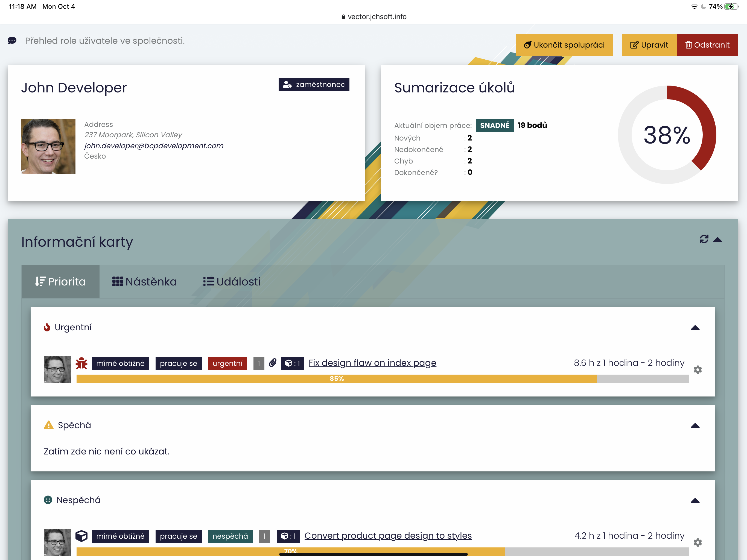Collapse the Nespěchá section
This screenshot has height=560, width=747.
[695, 501]
